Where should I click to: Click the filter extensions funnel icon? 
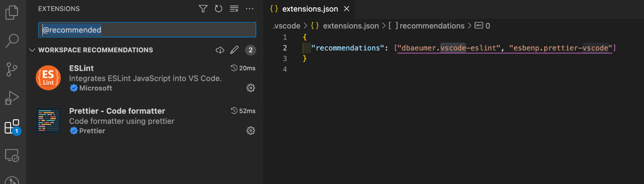click(x=203, y=9)
